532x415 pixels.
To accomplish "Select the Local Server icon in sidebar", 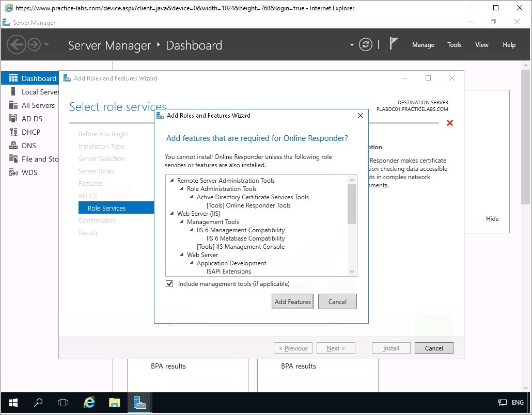I will click(x=13, y=91).
